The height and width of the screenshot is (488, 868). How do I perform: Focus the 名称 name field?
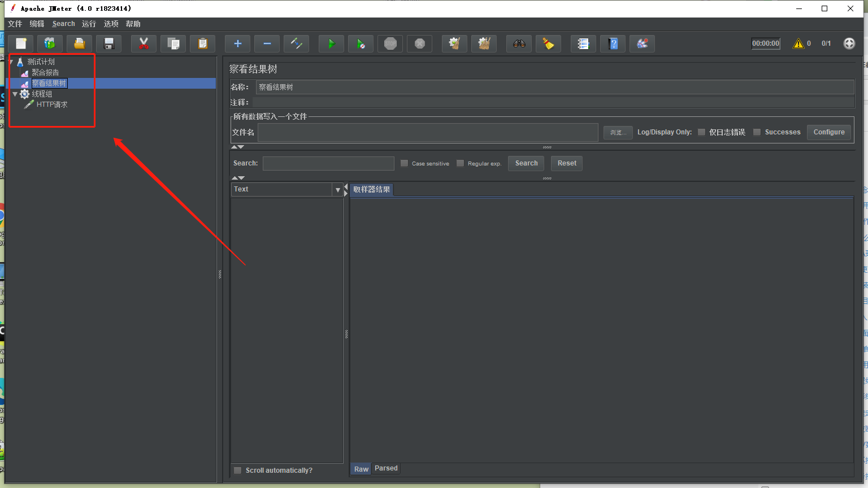click(555, 87)
